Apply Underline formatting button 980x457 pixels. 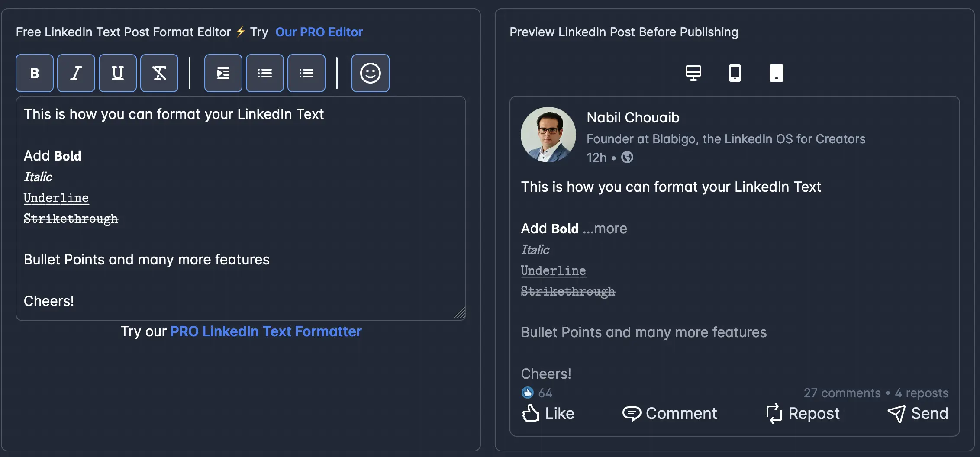click(118, 73)
